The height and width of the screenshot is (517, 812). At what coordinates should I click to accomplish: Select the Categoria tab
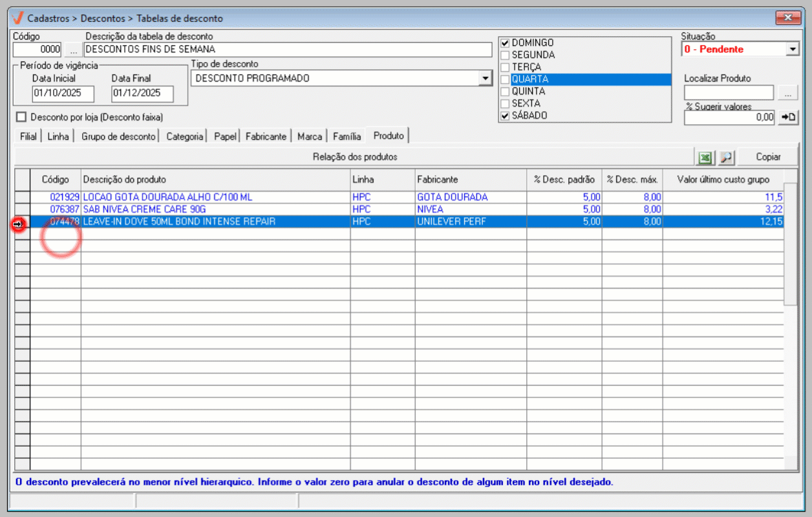pyautogui.click(x=184, y=136)
